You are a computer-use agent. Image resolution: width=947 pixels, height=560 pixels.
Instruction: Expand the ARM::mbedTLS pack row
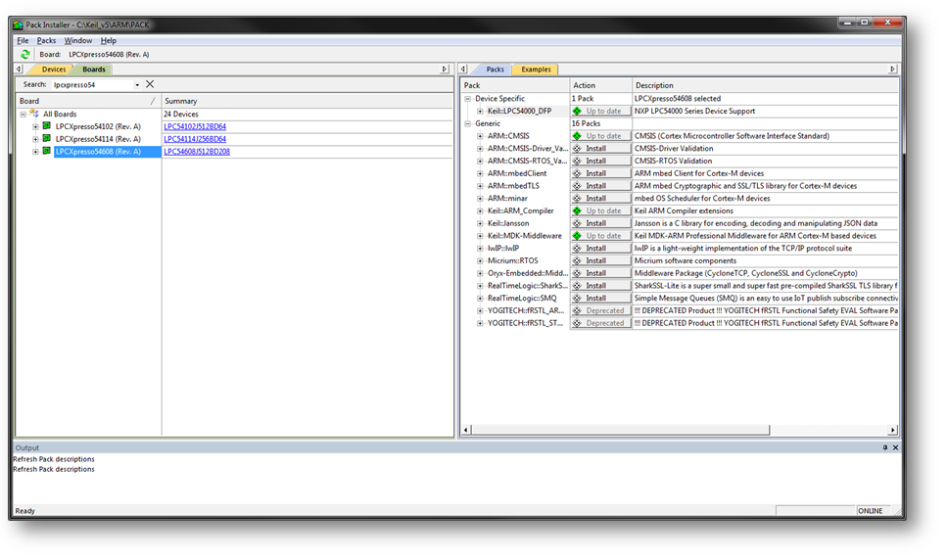click(480, 186)
